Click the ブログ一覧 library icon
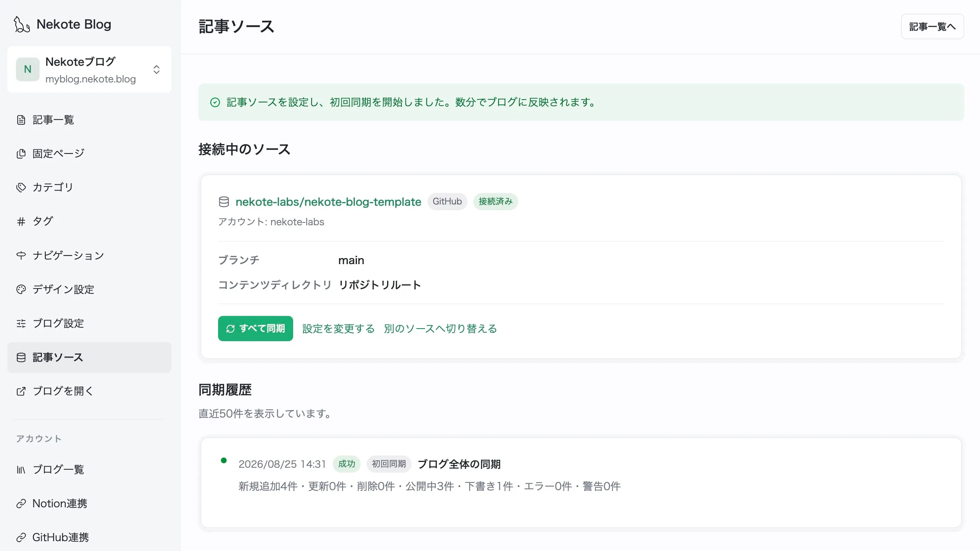The image size is (980, 551). (x=21, y=470)
